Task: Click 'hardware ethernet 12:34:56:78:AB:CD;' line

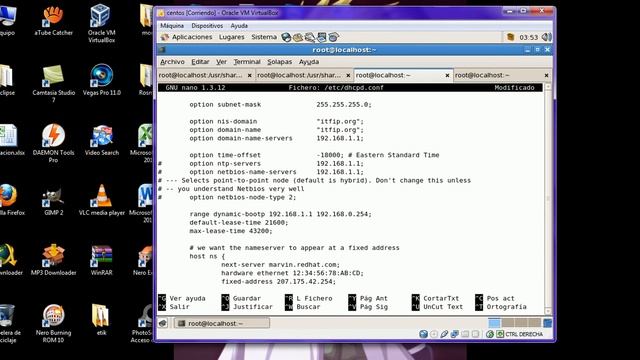Action: 292,273
